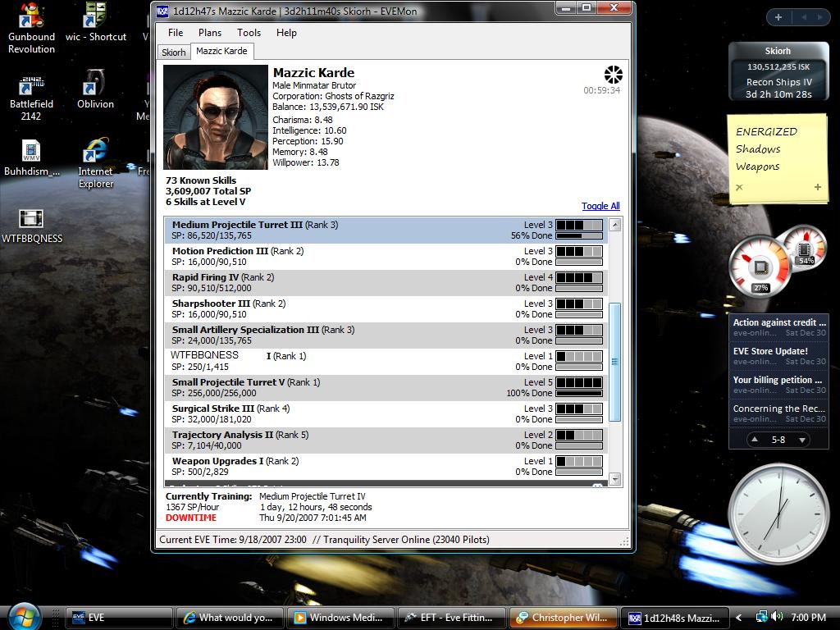Open the File menu

pyautogui.click(x=176, y=33)
